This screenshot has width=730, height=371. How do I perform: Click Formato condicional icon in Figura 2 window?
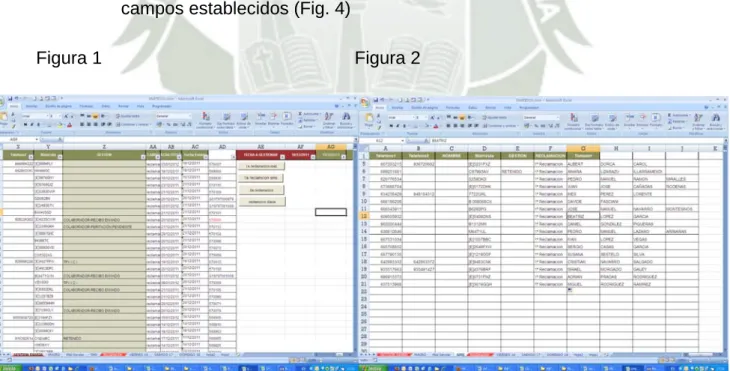574,121
